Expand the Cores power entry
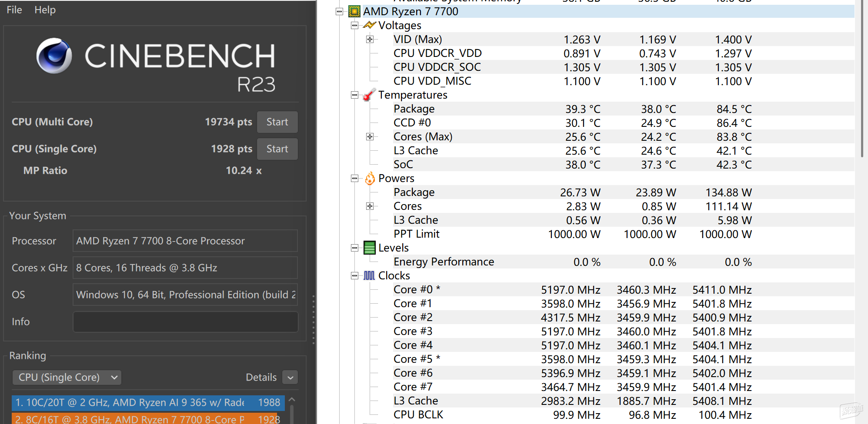Viewport: 868px width, 424px height. point(370,206)
